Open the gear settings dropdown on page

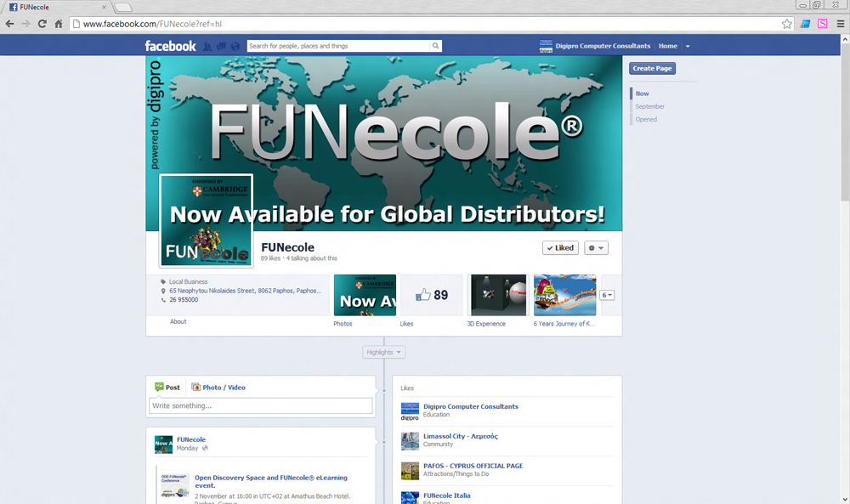[x=597, y=248]
